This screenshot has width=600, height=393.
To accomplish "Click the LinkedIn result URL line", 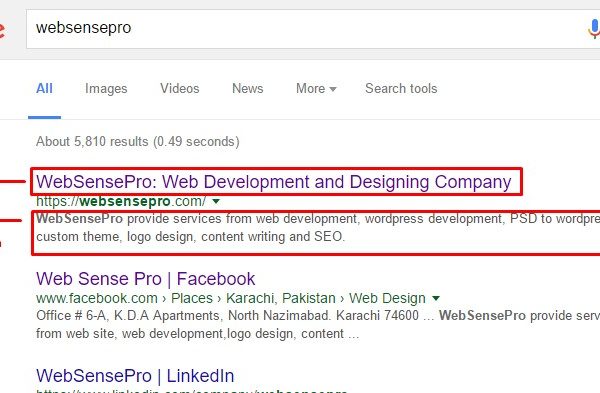I will [x=191, y=391].
